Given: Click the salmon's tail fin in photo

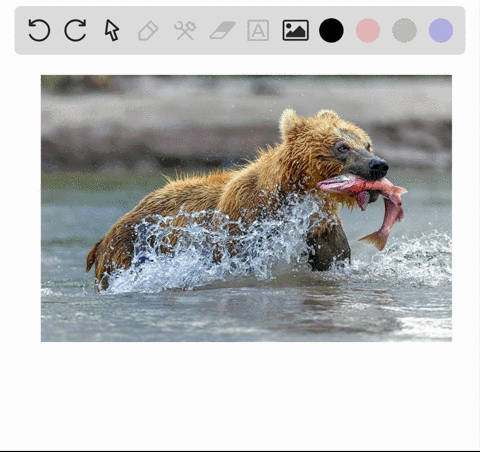Looking at the screenshot, I should pyautogui.click(x=375, y=239).
